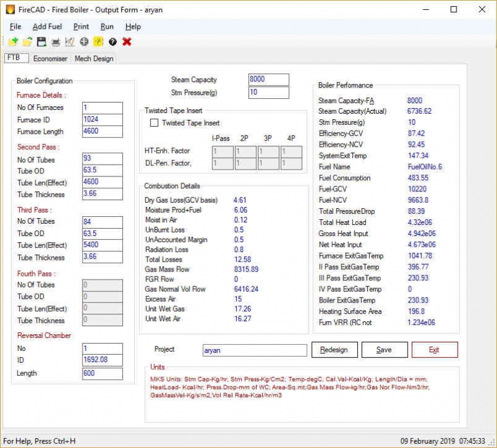Click the yellow calculation toolbar icon

98,42
